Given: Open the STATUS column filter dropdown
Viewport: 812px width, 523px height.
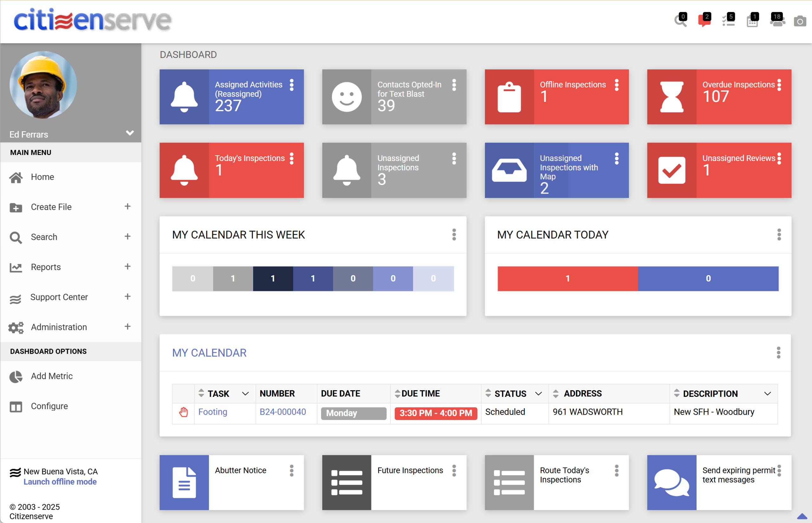Looking at the screenshot, I should pyautogui.click(x=538, y=394).
